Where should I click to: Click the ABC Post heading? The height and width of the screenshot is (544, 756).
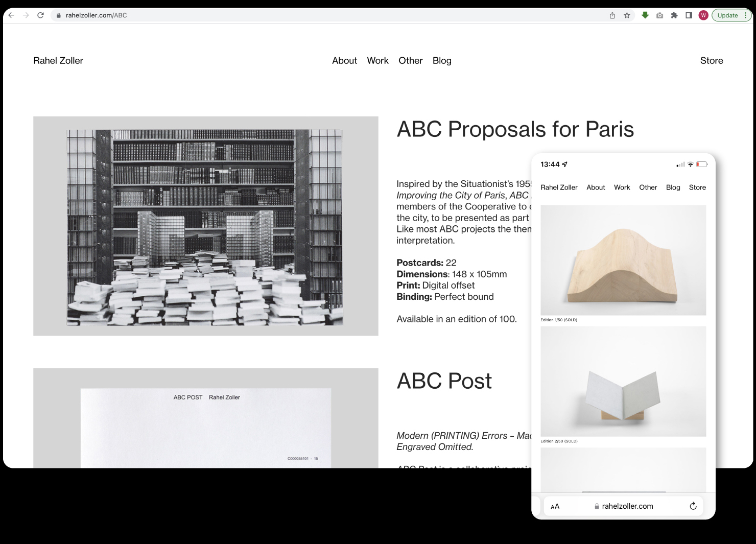444,381
